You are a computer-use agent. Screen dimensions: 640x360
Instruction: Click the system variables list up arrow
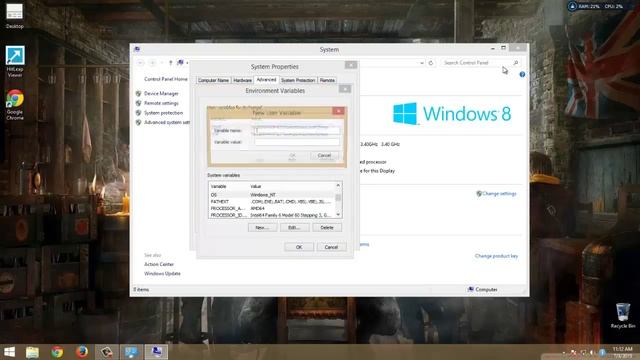tap(338, 186)
